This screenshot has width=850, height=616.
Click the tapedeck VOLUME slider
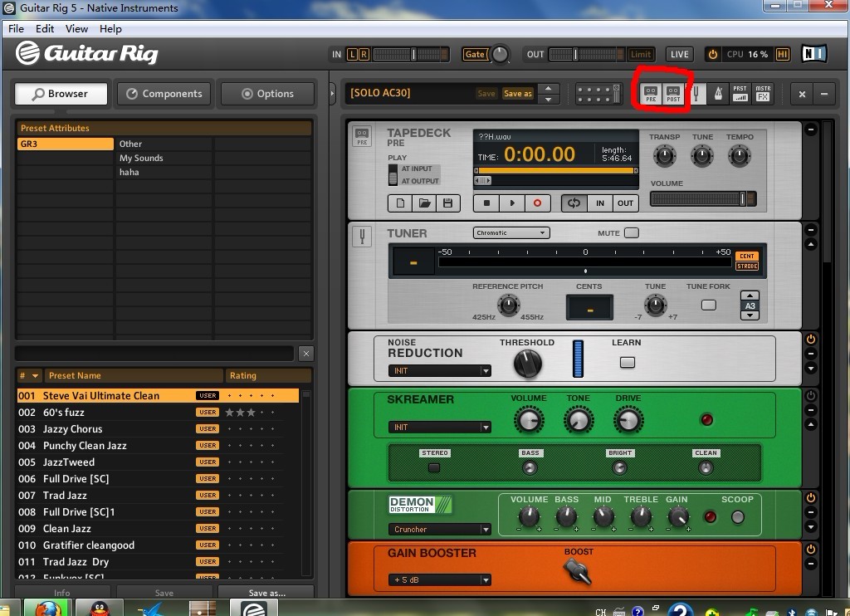tap(703, 198)
